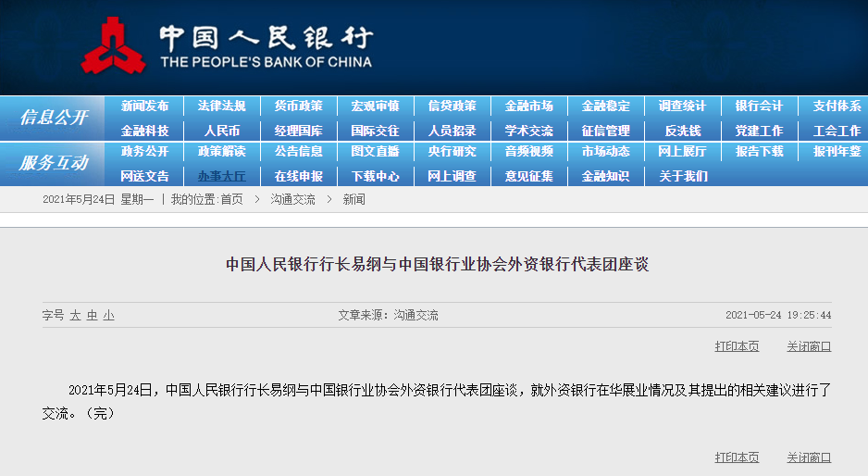The image size is (868, 476).
Task: Select 政策解读 menu item
Action: click(x=221, y=151)
